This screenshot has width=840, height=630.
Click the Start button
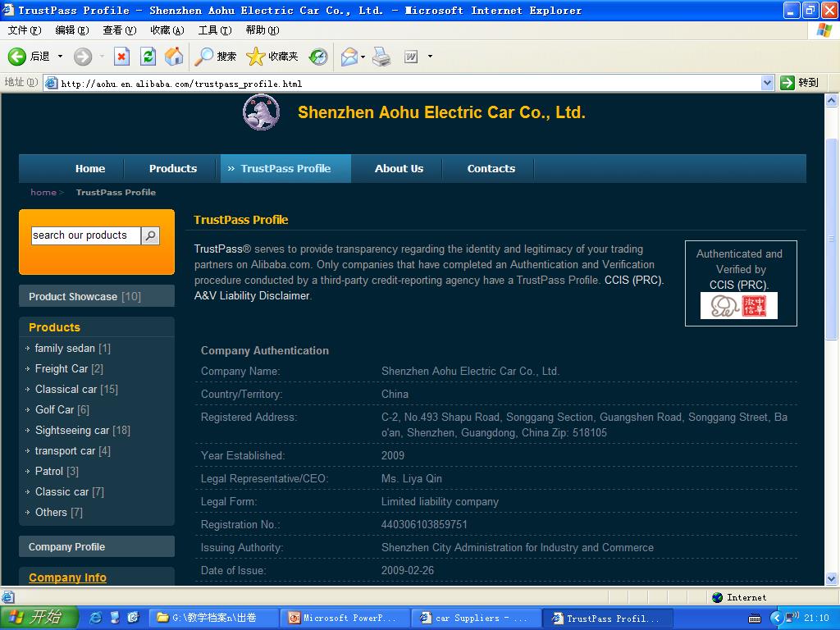(x=39, y=618)
